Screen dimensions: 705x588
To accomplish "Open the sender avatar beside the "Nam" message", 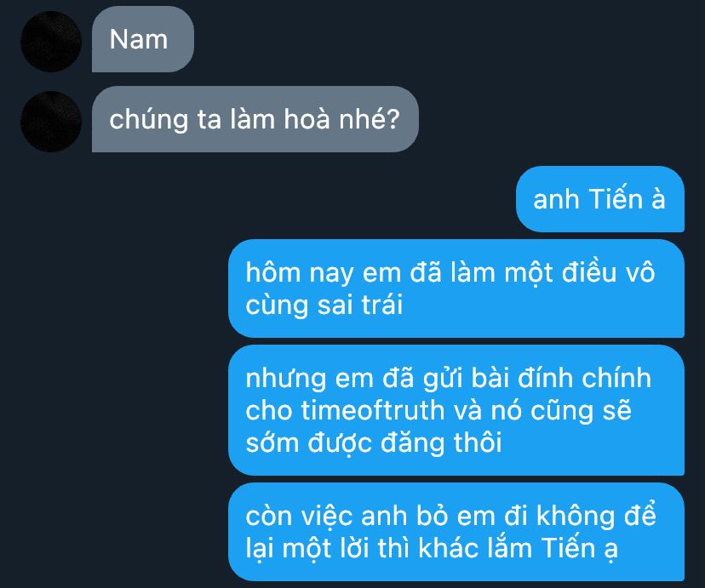I will click(x=51, y=42).
